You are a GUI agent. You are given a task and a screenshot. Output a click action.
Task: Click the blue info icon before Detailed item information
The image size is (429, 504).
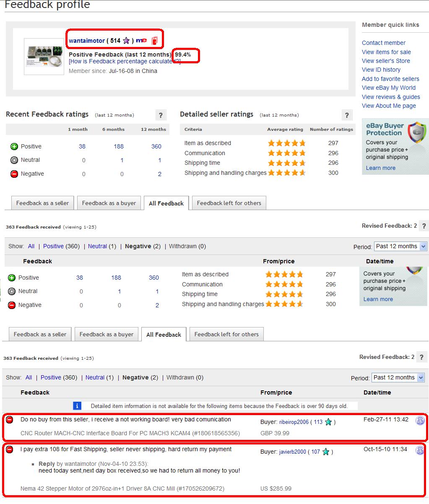tap(77, 406)
